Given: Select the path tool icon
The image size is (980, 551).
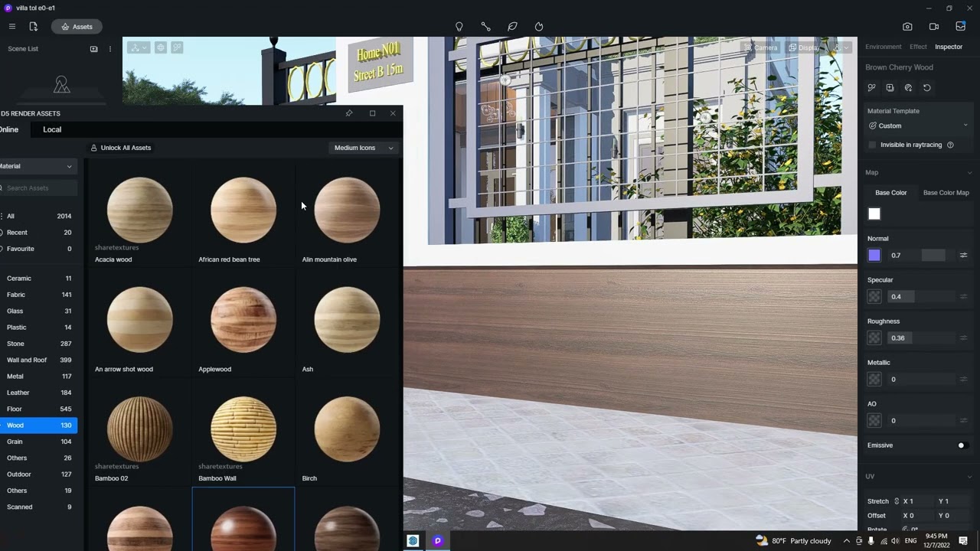Looking at the screenshot, I should [485, 27].
